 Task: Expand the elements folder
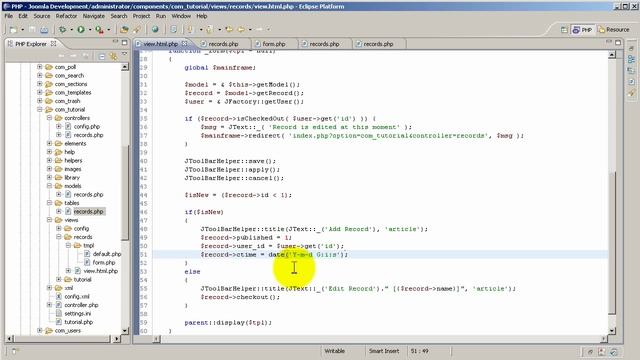(49, 143)
